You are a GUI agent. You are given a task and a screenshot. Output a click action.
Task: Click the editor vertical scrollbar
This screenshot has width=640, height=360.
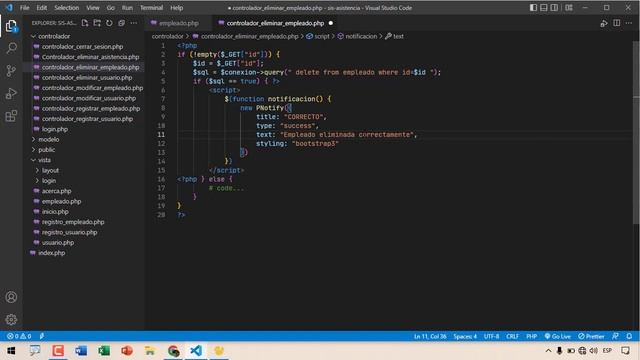(x=636, y=132)
